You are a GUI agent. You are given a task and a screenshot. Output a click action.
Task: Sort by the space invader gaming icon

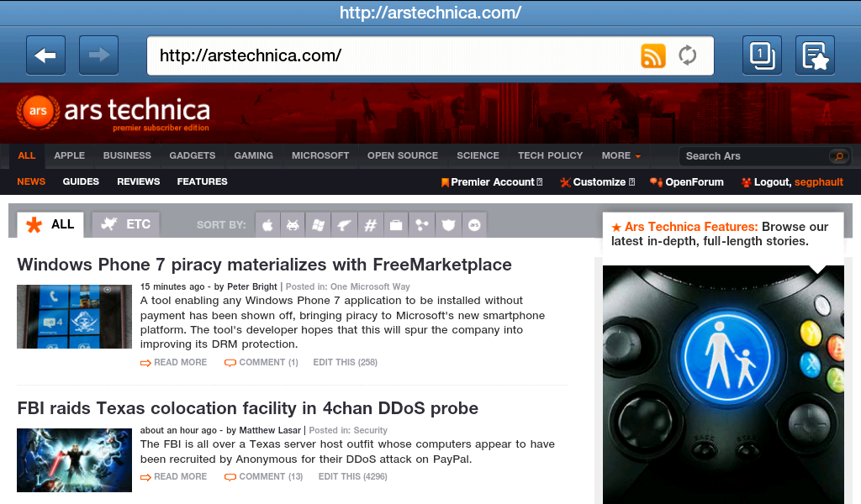pyautogui.click(x=293, y=225)
